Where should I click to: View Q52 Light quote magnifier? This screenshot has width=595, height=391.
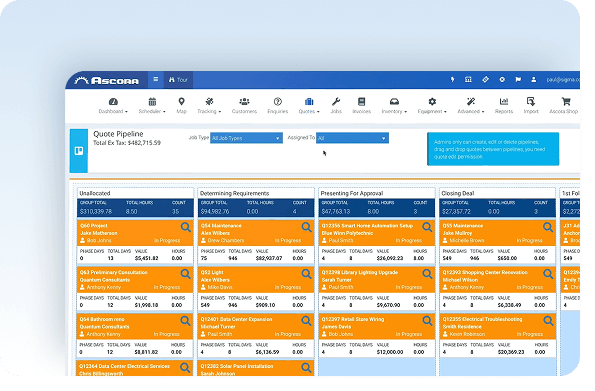click(307, 274)
